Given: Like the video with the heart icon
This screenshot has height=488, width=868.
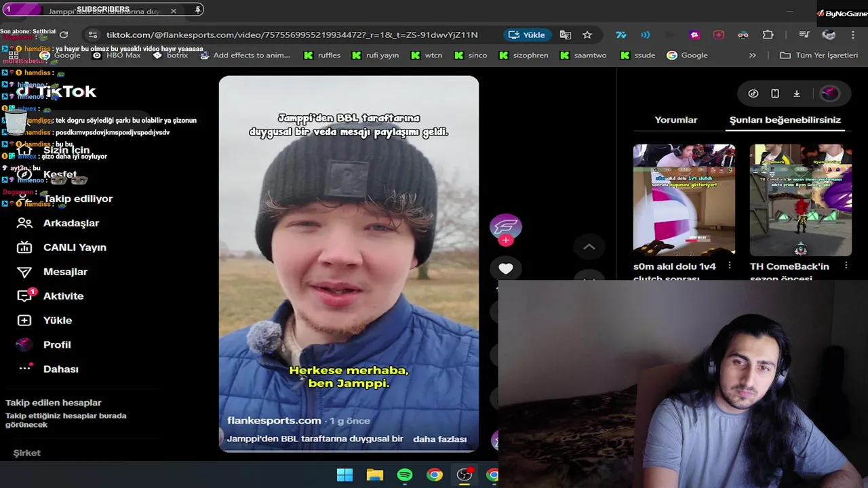Looking at the screenshot, I should [505, 268].
